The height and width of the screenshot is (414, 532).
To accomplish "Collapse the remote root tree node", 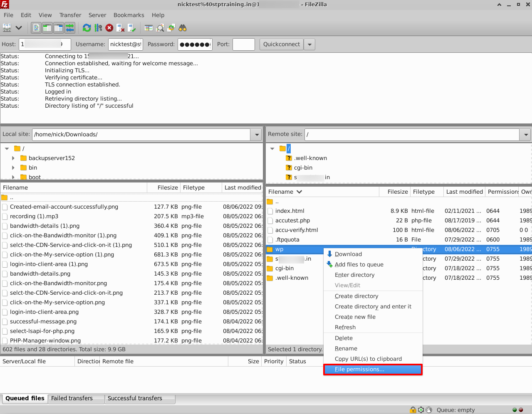I will (x=272, y=148).
